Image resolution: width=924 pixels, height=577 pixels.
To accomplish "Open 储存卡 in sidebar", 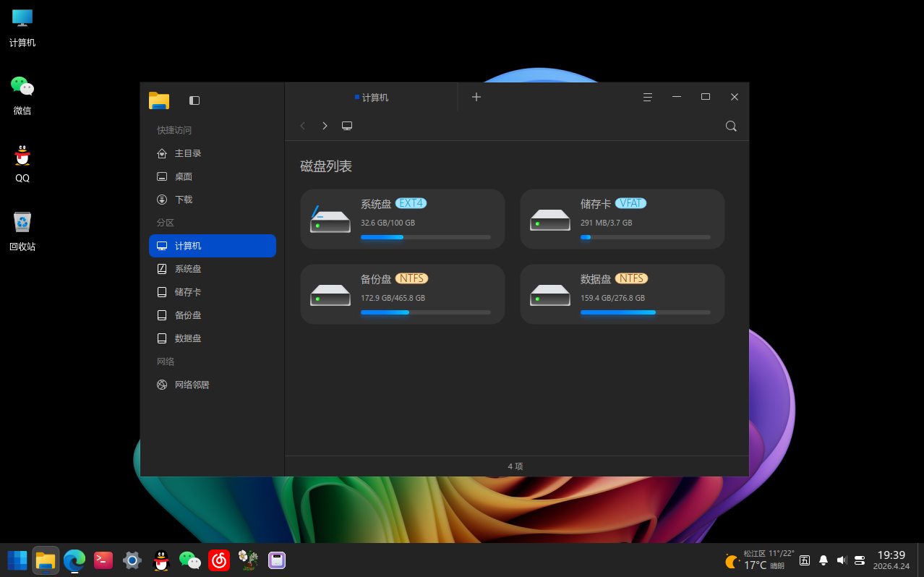I will click(213, 292).
